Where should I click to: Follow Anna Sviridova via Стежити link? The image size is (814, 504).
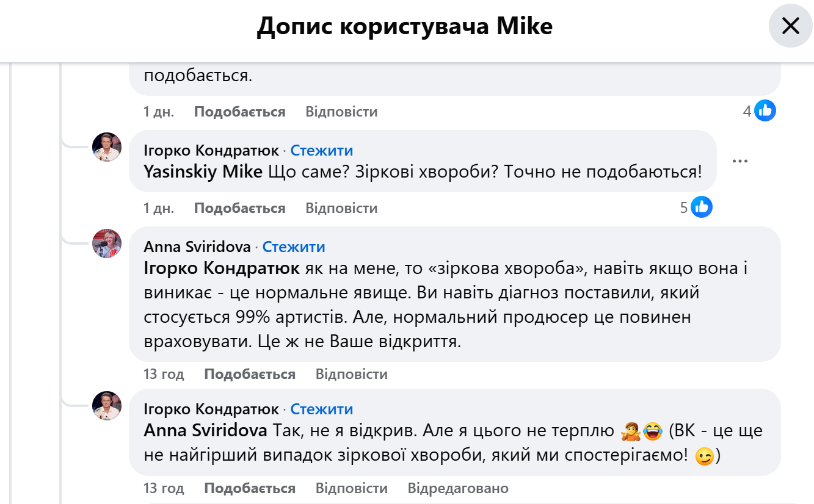tap(294, 247)
